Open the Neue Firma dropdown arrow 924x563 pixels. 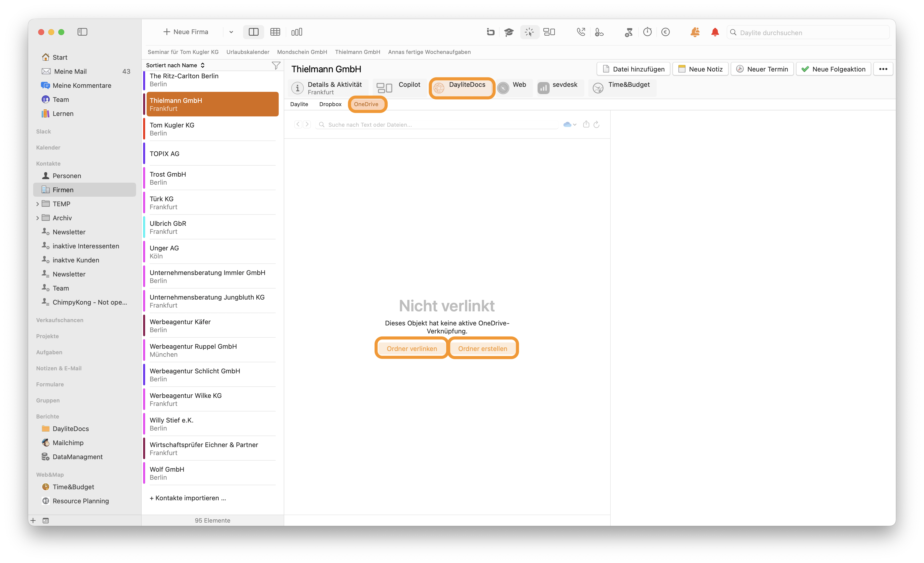point(231,32)
